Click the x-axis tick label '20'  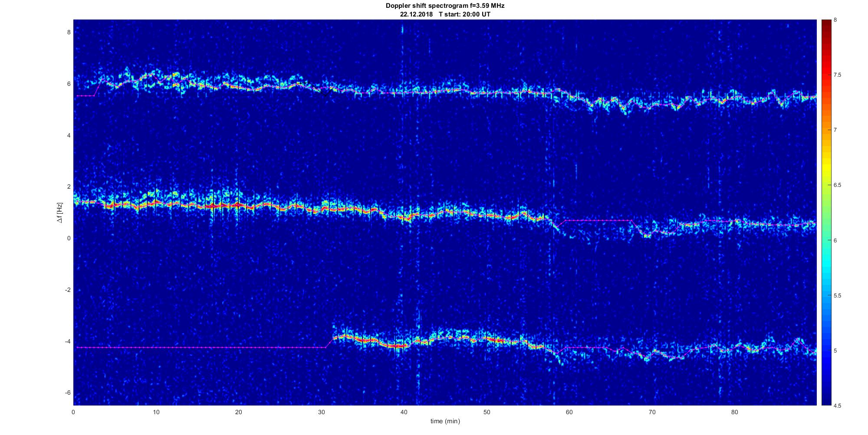pyautogui.click(x=239, y=412)
